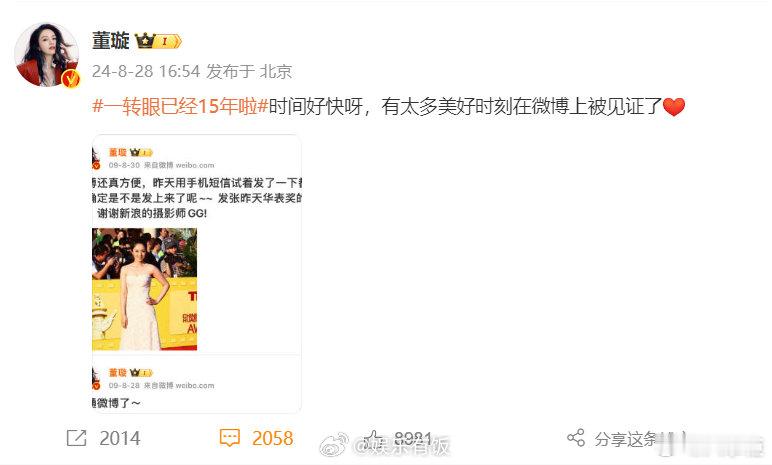Screen dimensions: 772x465
Task: Click the share icon beside 分享这条
Action: click(x=576, y=437)
